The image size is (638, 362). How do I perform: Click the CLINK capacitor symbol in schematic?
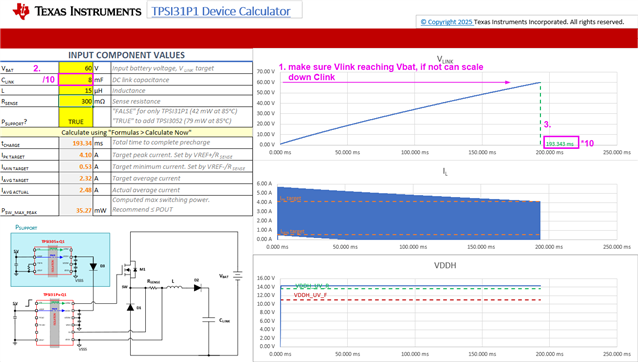point(209,320)
